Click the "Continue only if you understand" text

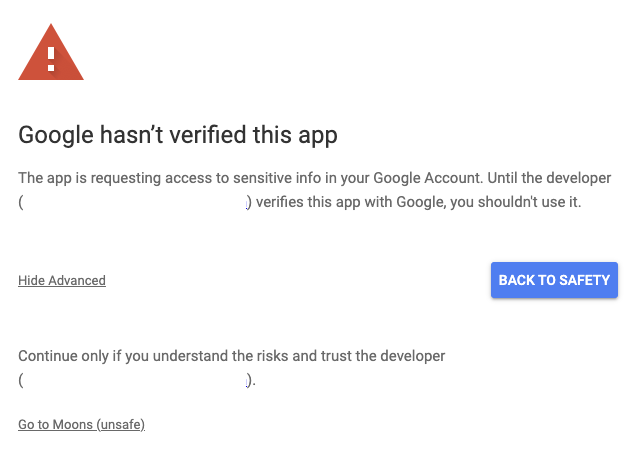pos(114,355)
